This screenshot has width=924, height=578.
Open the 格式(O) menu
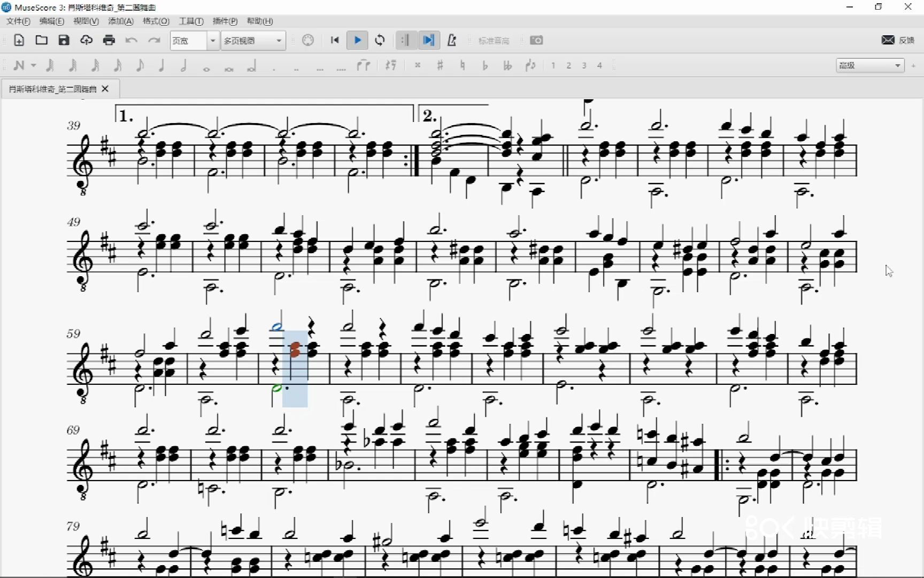tap(156, 21)
